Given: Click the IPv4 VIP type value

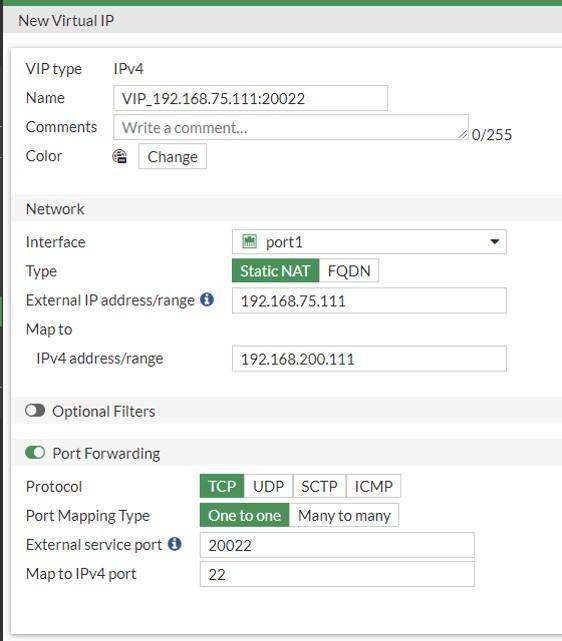Looking at the screenshot, I should (128, 69).
